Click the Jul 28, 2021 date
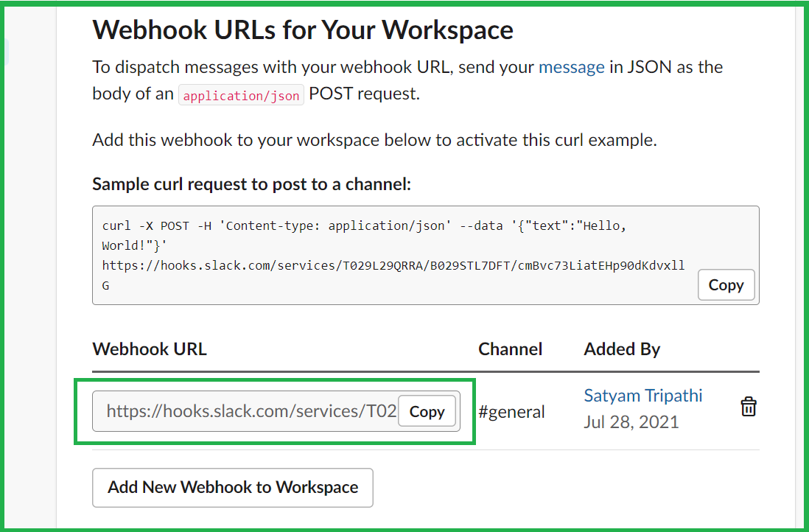 [x=631, y=422]
